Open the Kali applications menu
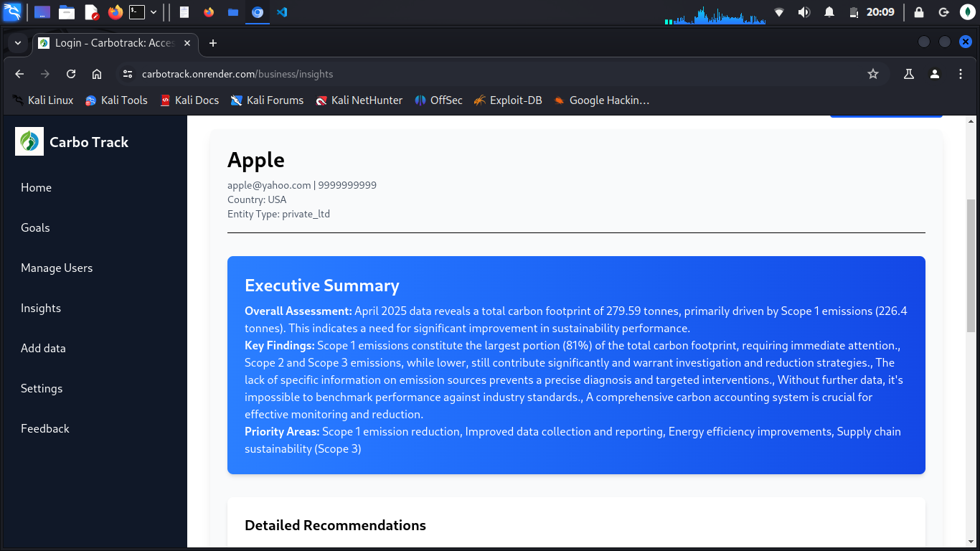 (12, 12)
